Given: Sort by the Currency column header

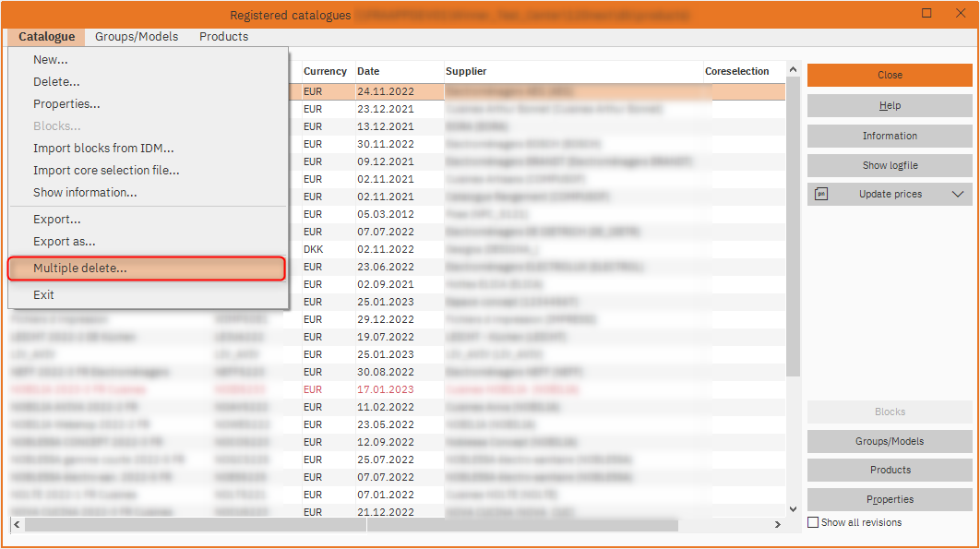Looking at the screenshot, I should coord(325,71).
